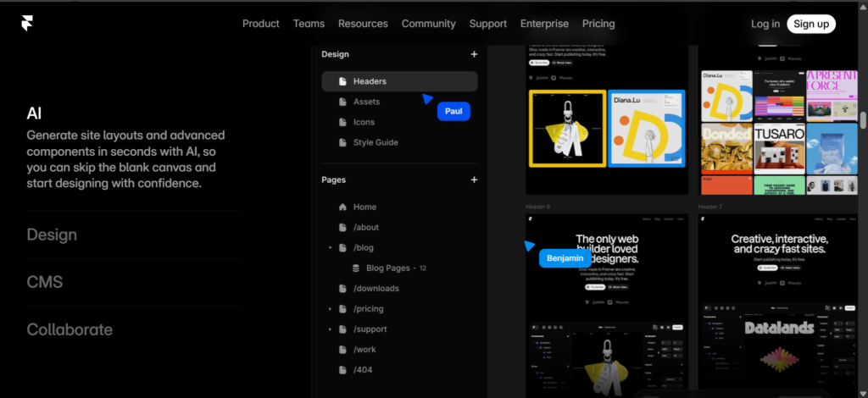This screenshot has width=868, height=398.
Task: Expand the /support page tree
Action: click(x=330, y=329)
